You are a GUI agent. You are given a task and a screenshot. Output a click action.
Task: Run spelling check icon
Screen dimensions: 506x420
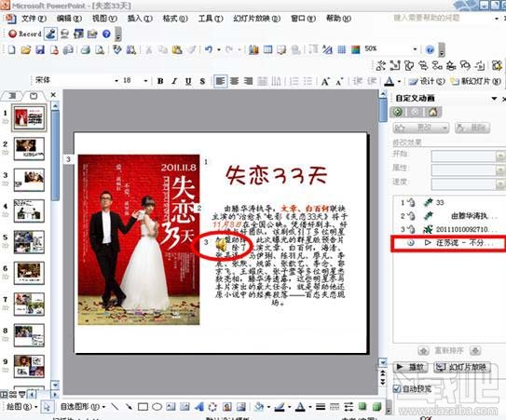116,49
